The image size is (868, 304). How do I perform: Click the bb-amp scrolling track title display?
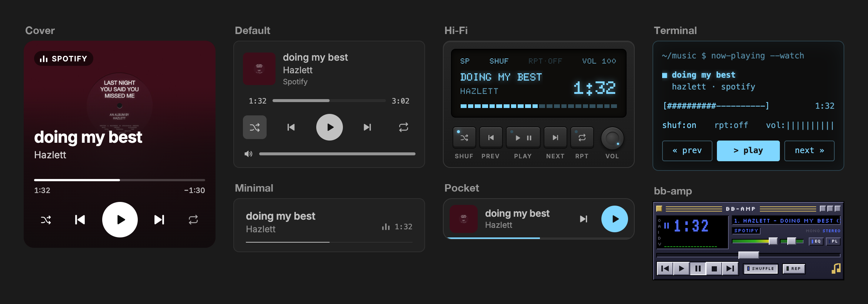pyautogui.click(x=786, y=220)
